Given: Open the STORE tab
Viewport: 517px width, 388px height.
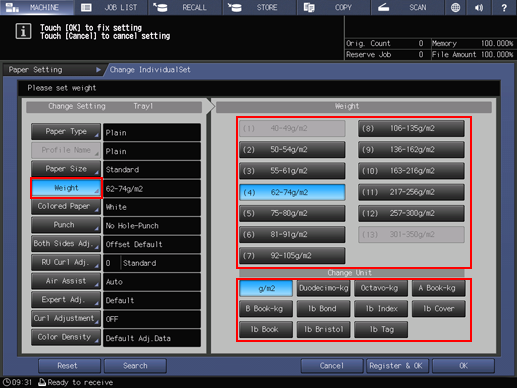Looking at the screenshot, I should [260, 7].
